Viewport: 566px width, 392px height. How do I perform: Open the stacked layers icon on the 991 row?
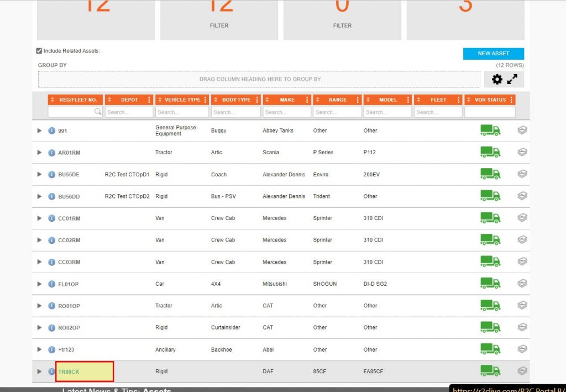click(x=522, y=130)
